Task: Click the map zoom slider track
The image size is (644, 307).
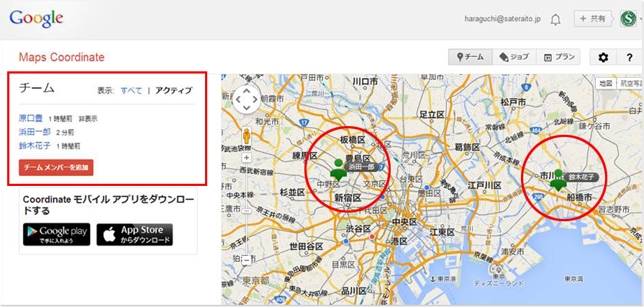Action: [247, 209]
